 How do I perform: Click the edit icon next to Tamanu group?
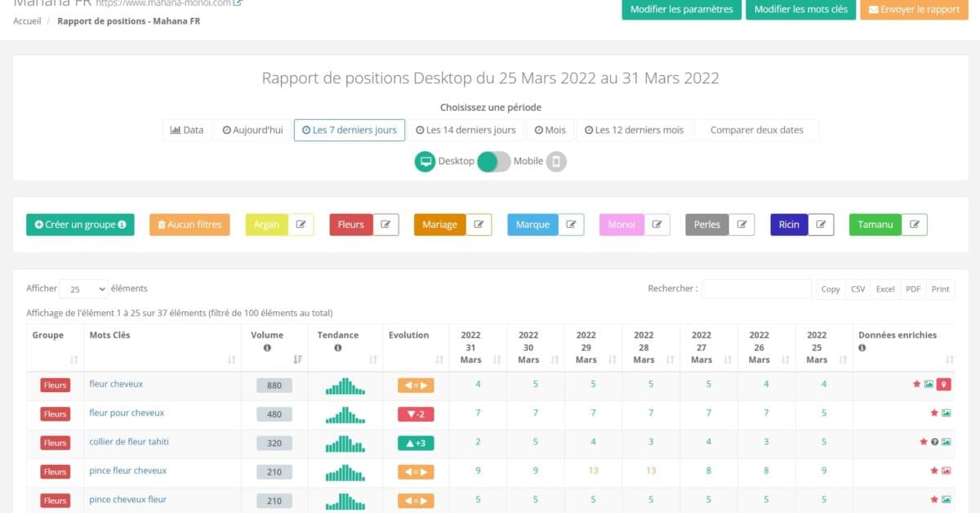tap(915, 225)
